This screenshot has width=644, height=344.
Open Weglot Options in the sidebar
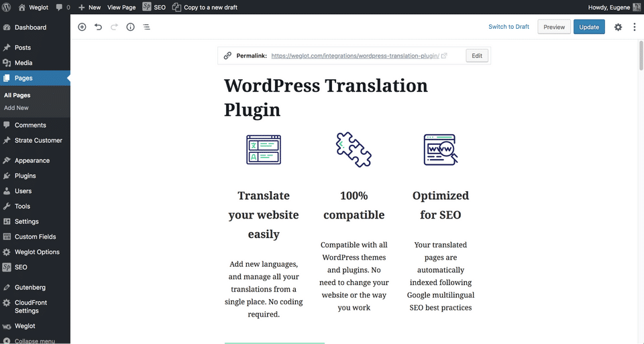[35, 252]
